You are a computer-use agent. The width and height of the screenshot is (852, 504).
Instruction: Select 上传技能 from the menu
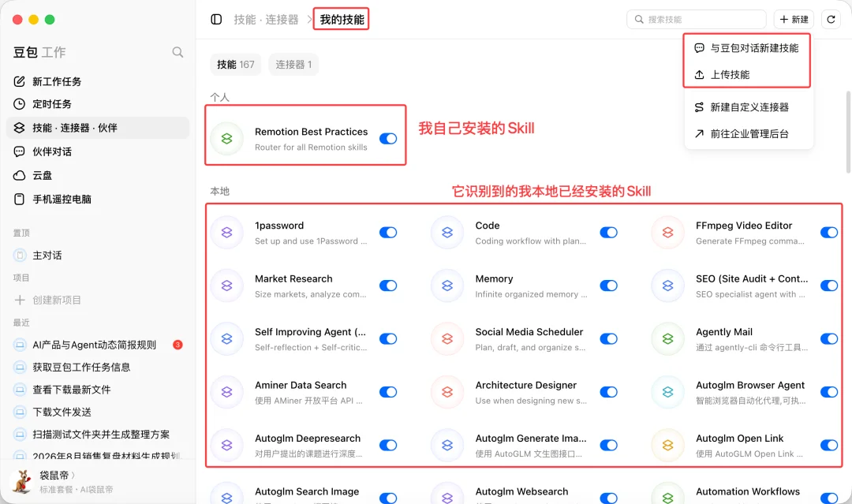click(x=747, y=74)
